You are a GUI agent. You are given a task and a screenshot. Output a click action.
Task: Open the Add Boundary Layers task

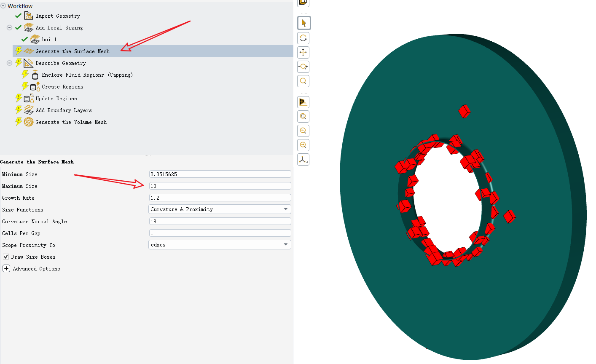[x=63, y=110]
